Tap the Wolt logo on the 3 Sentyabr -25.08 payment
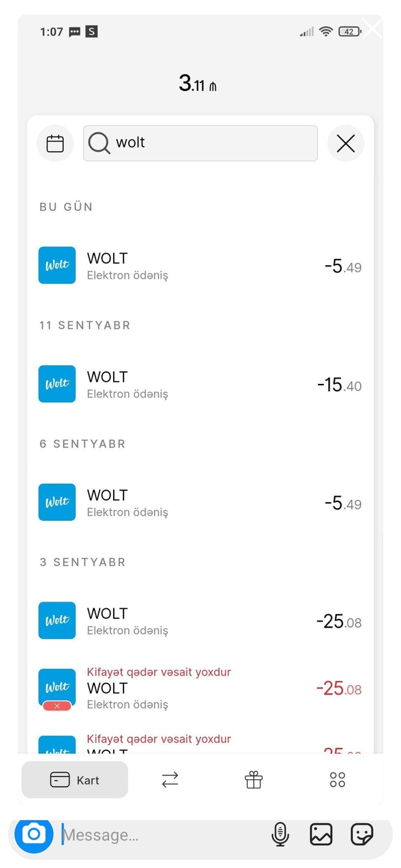Viewport: 401px width, 868px height. click(57, 620)
